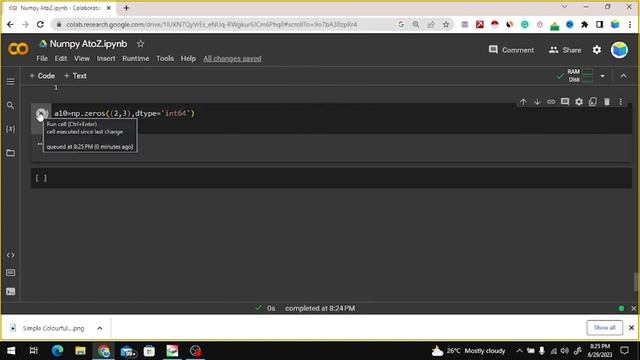This screenshot has height=360, width=640.
Task: Click the notebook title Numpy AtoZ.ipynb
Action: click(x=88, y=44)
